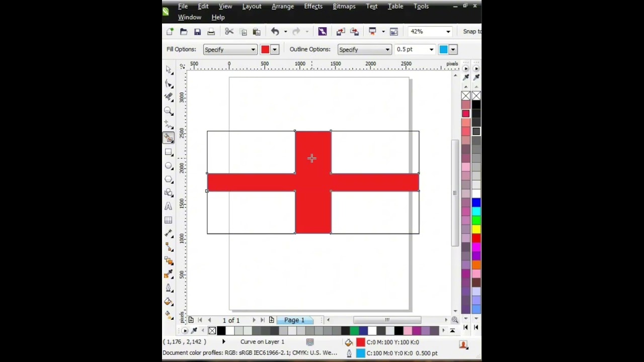Copy the selected object

tap(244, 32)
